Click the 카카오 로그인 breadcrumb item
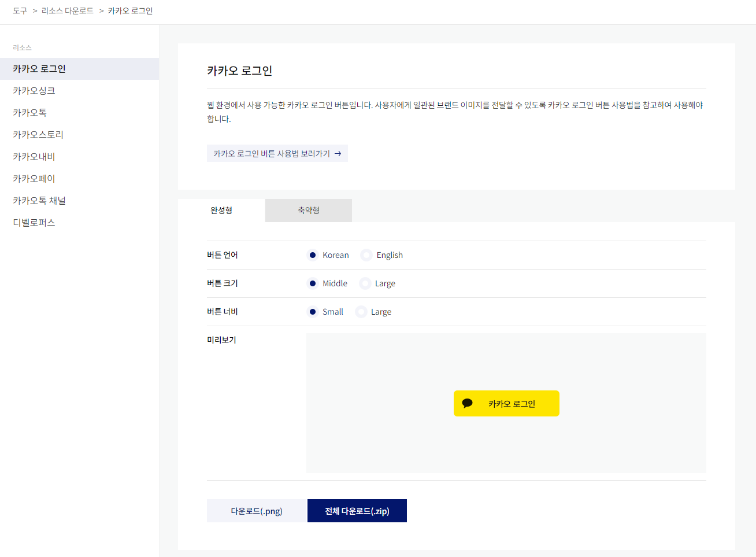The width and height of the screenshot is (756, 557). pyautogui.click(x=130, y=11)
